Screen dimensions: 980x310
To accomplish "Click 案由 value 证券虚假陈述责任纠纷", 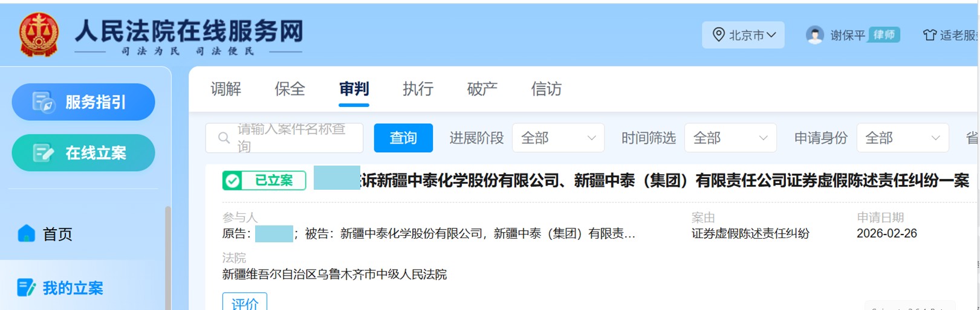I will (x=750, y=233).
